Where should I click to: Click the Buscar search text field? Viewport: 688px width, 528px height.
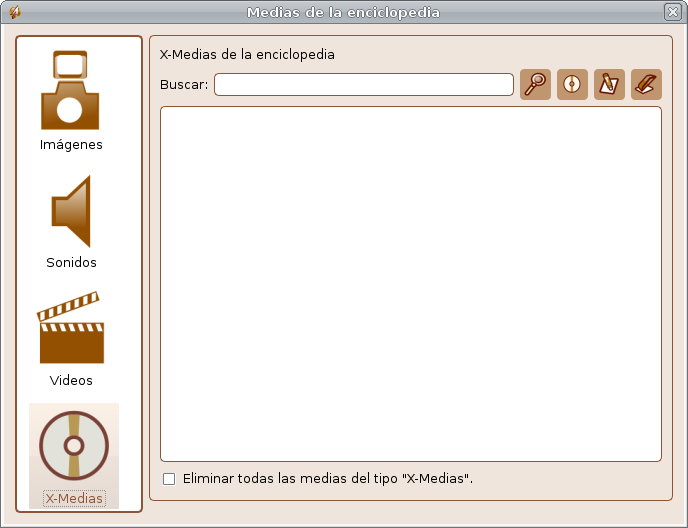[x=363, y=85]
